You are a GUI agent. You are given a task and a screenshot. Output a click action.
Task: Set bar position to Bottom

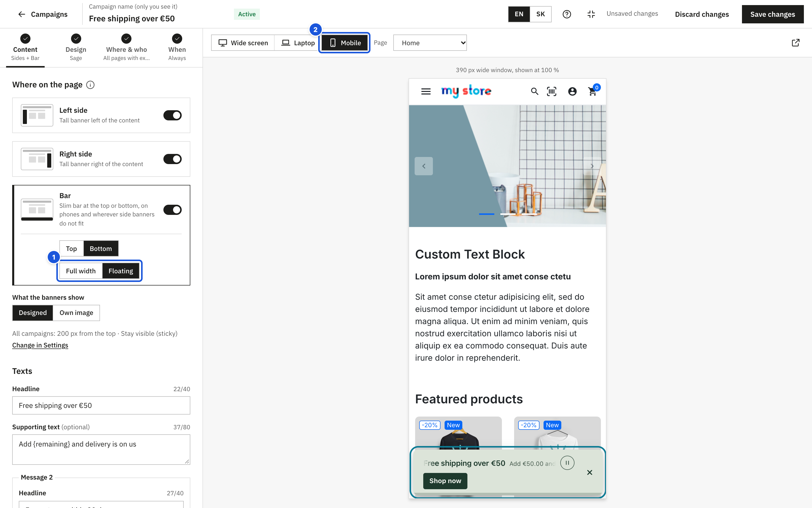point(101,249)
